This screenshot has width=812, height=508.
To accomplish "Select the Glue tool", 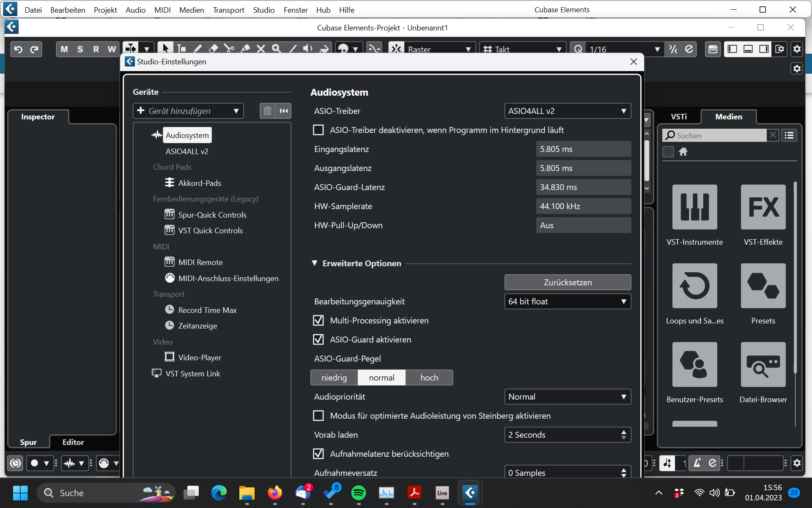I will point(245,49).
